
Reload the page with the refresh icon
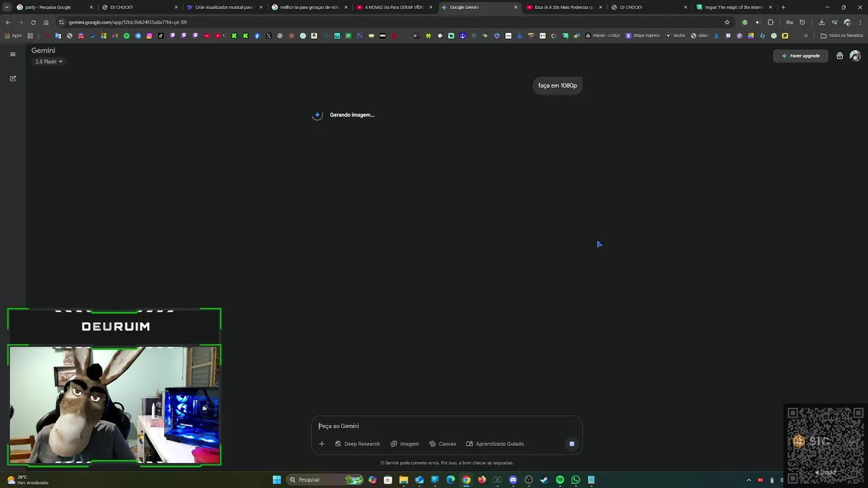(x=33, y=22)
